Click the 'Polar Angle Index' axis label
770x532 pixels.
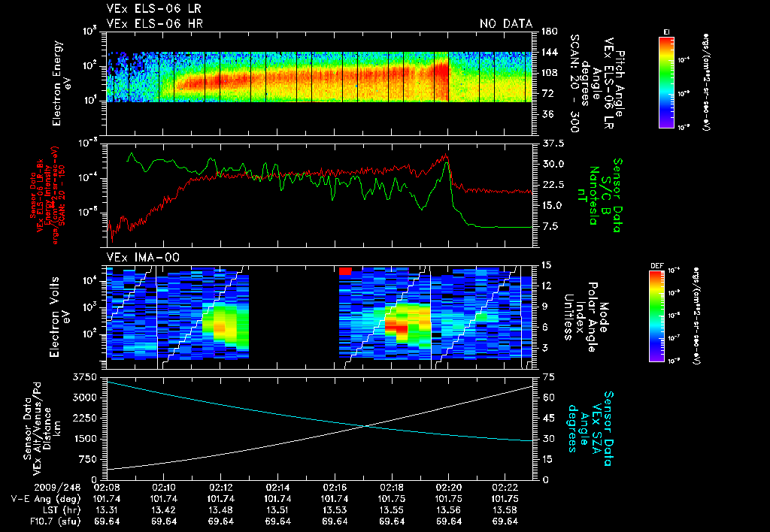tap(586, 317)
